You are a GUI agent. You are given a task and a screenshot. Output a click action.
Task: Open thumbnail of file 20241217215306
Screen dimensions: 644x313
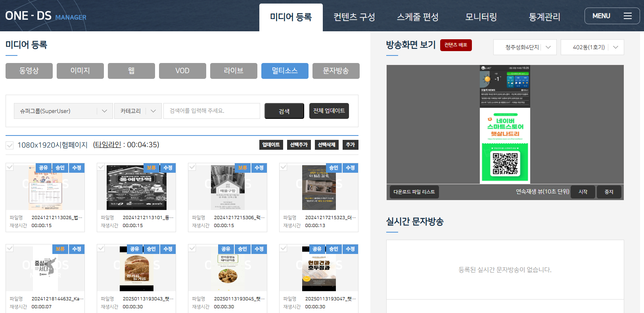(228, 188)
